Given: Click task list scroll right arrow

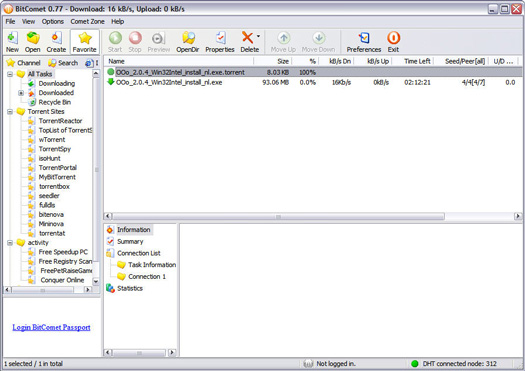Looking at the screenshot, I should [518, 216].
